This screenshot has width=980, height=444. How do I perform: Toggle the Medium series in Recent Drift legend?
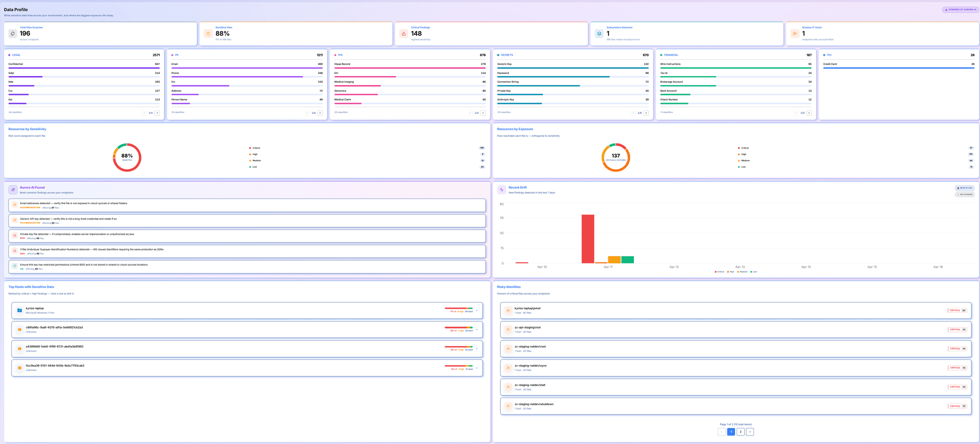(742, 272)
